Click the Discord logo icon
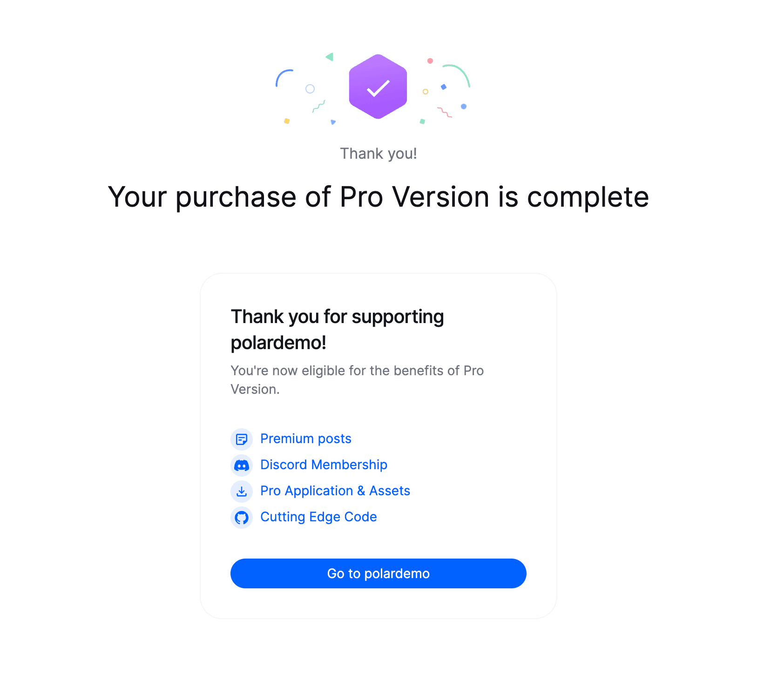 point(242,465)
